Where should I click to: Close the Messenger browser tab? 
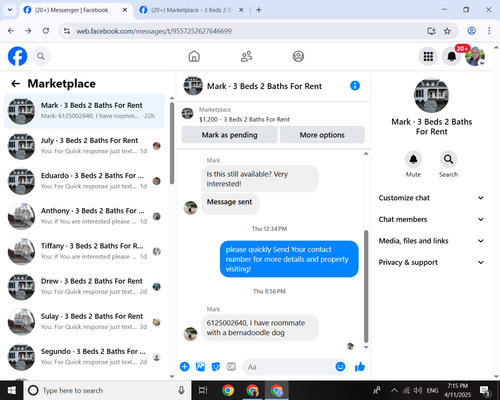pos(125,10)
